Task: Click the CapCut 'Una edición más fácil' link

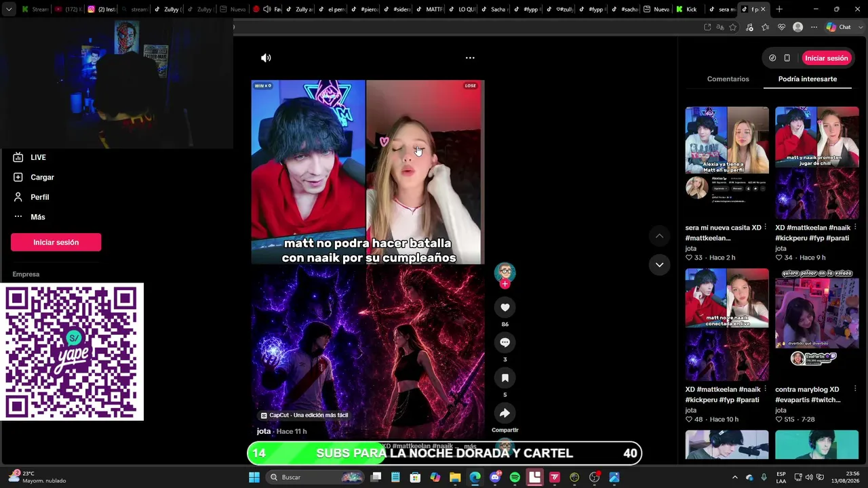Action: (304, 415)
